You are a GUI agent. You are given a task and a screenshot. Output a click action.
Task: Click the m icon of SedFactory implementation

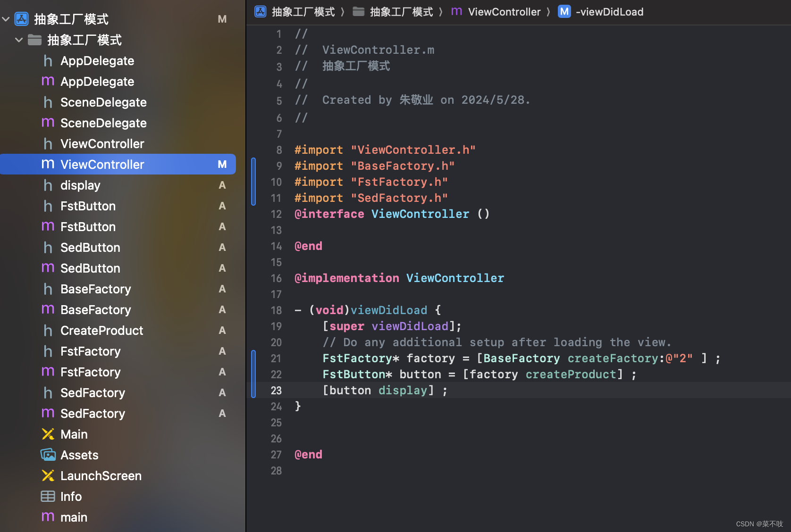click(48, 414)
